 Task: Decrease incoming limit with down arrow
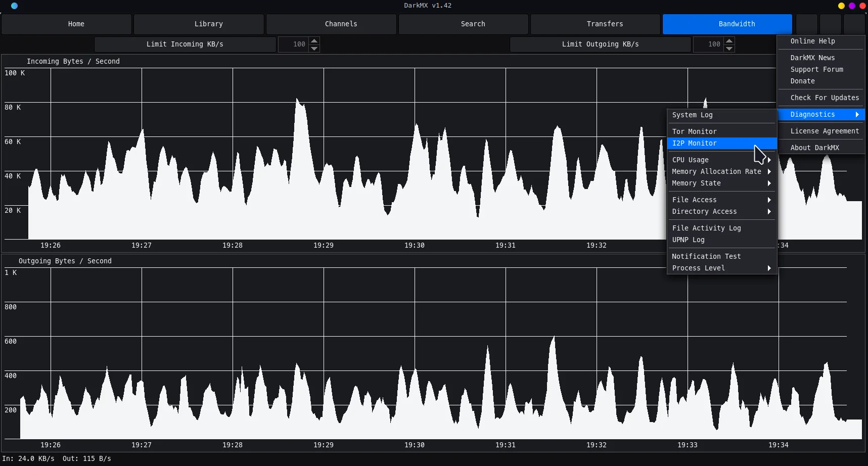(314, 49)
